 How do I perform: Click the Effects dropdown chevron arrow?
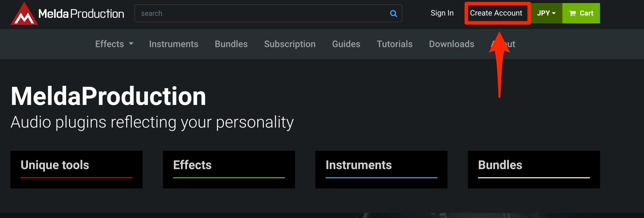pyautogui.click(x=131, y=44)
